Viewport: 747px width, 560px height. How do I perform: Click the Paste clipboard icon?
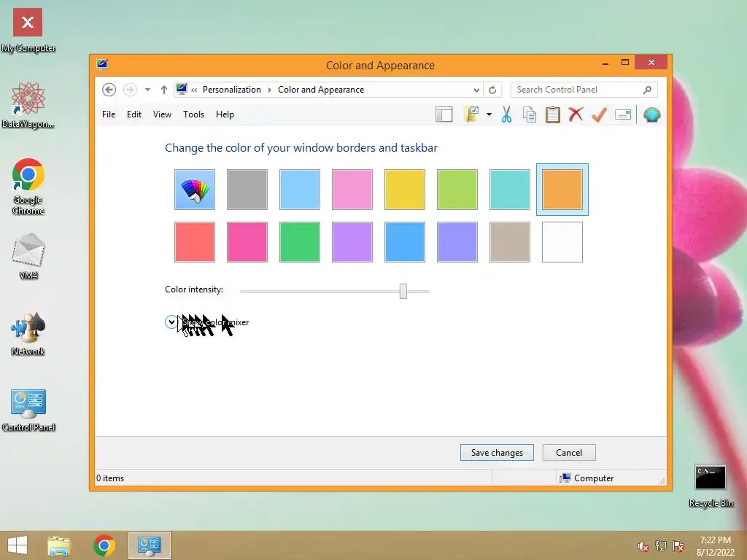click(x=553, y=114)
